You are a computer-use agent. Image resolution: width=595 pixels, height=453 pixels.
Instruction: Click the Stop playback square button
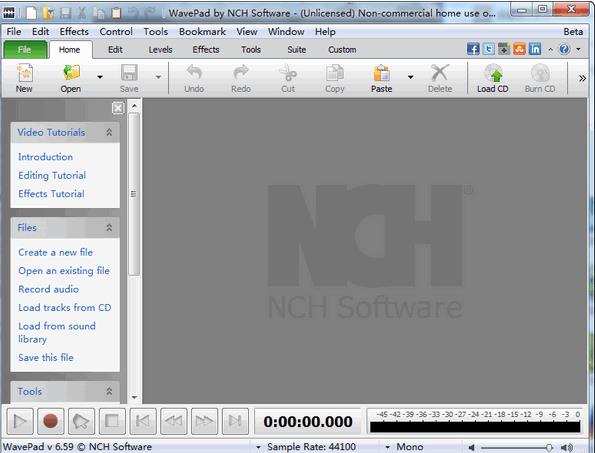112,421
